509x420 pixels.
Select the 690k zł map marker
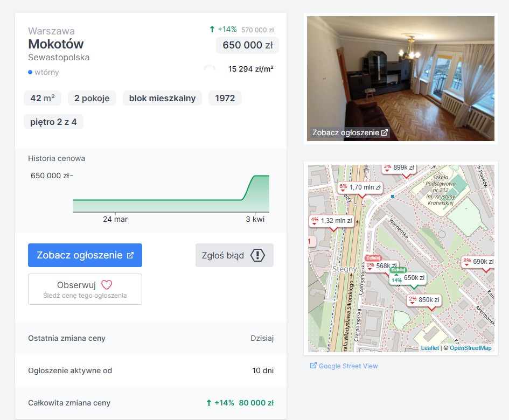point(478,262)
